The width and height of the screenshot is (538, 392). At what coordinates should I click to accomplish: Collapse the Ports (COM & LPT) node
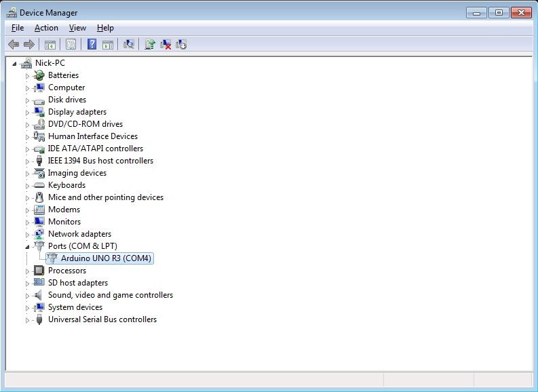(28, 247)
